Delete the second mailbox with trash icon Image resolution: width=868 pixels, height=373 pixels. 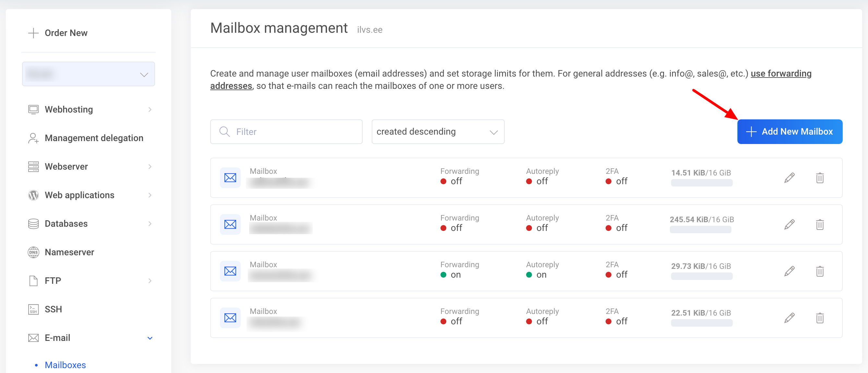coord(819,224)
